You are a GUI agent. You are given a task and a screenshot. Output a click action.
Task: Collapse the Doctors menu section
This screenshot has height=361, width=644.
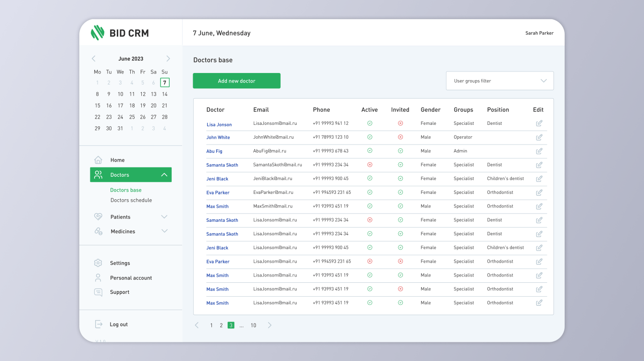[164, 175]
